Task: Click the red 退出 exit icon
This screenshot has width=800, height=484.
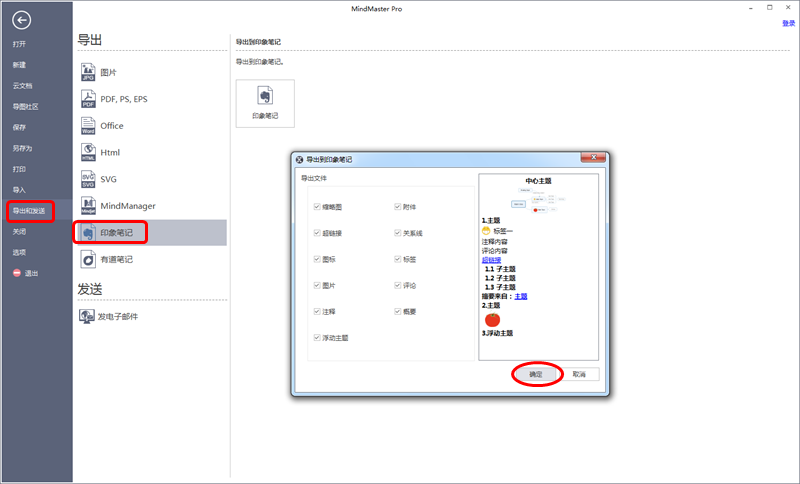Action: coord(17,273)
